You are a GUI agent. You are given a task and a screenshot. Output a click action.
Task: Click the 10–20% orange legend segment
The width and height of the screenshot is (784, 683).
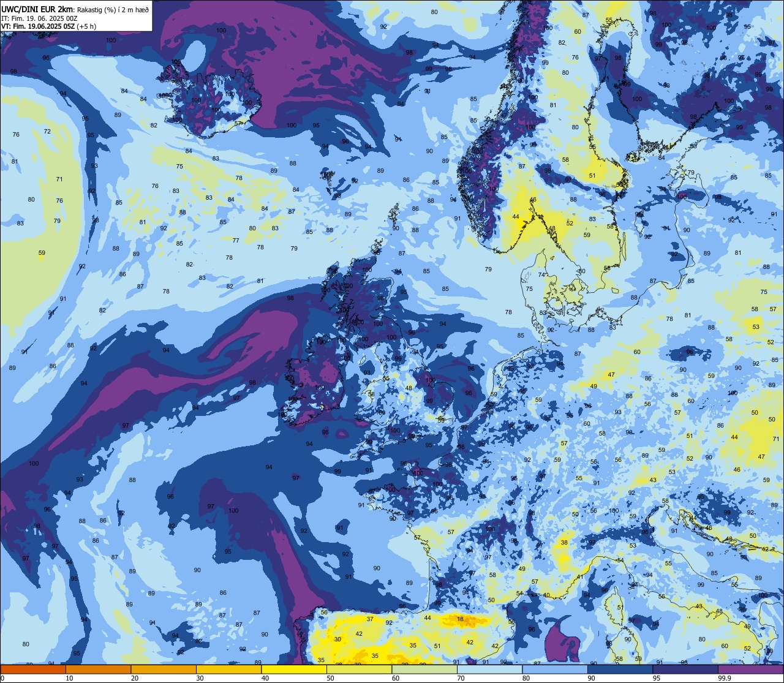pyautogui.click(x=99, y=670)
